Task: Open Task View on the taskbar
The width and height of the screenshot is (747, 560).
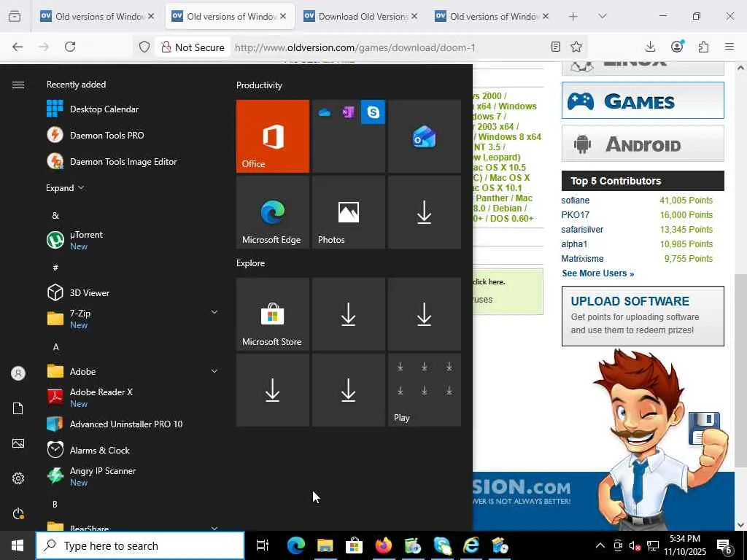Action: tap(263, 545)
